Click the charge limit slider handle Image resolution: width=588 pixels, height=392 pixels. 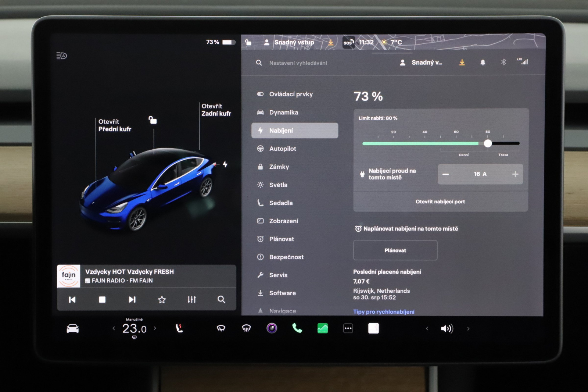pyautogui.click(x=488, y=143)
